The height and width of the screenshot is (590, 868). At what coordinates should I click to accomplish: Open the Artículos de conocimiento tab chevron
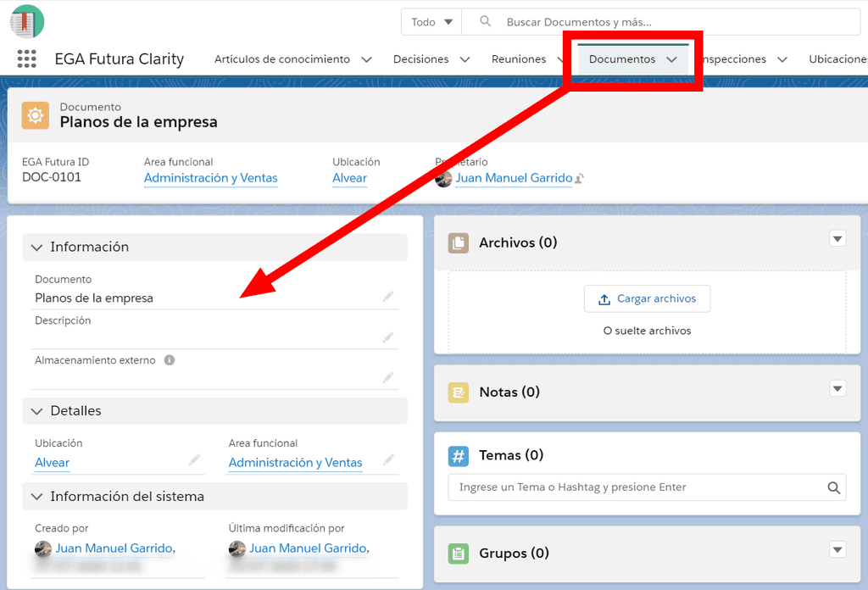point(366,59)
